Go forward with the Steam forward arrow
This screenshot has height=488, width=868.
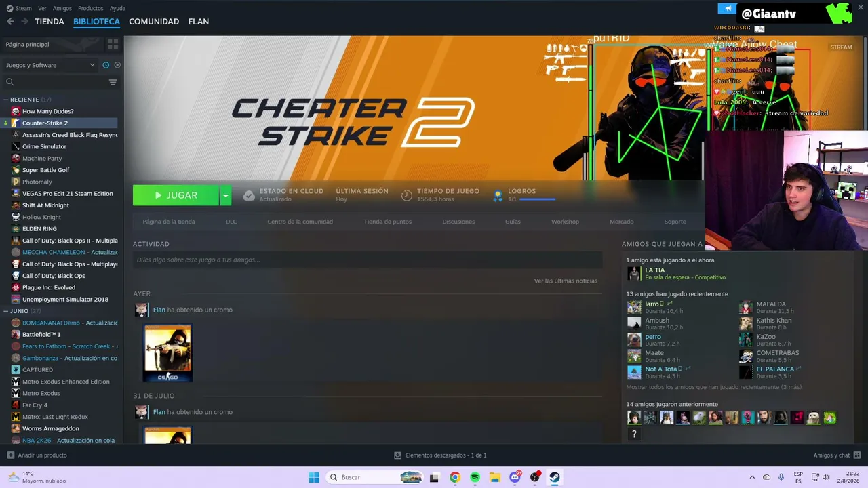(x=24, y=22)
